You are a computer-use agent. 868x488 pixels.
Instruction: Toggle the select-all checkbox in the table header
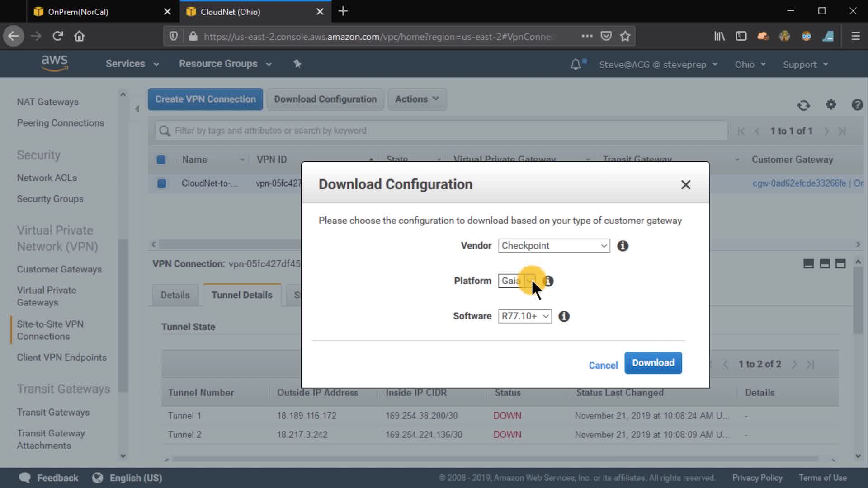pos(161,160)
